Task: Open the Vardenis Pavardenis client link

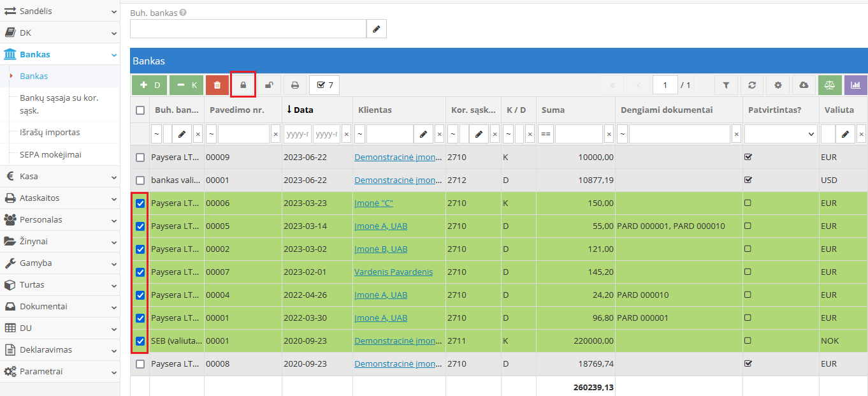Action: coord(393,272)
